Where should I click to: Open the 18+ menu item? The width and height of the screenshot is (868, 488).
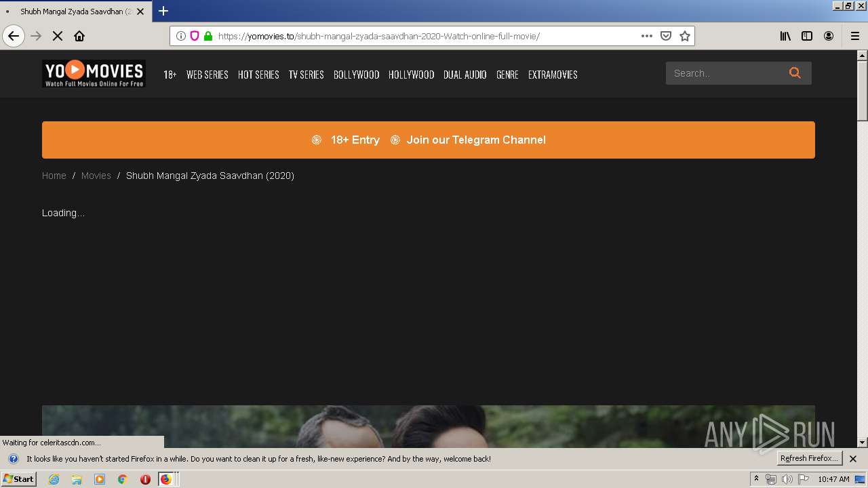point(170,75)
